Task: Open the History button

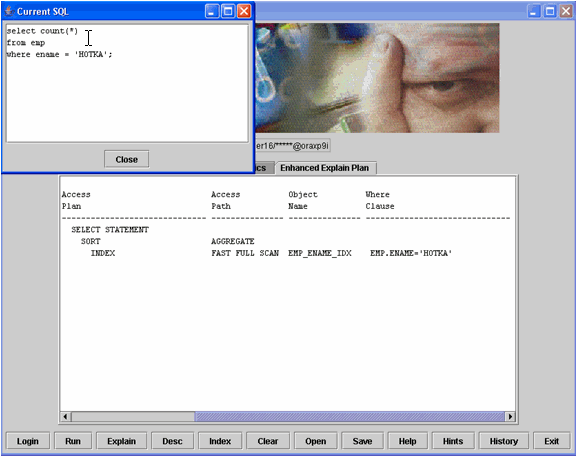Action: pos(504,441)
